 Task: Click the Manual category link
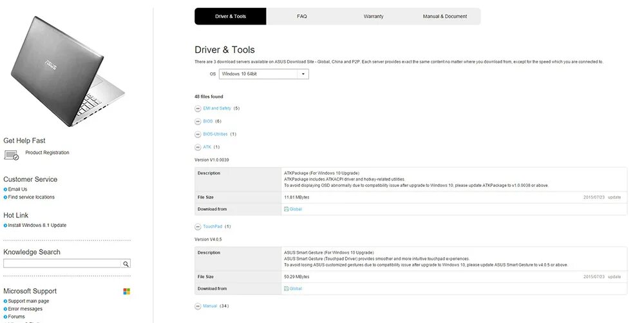click(210, 306)
